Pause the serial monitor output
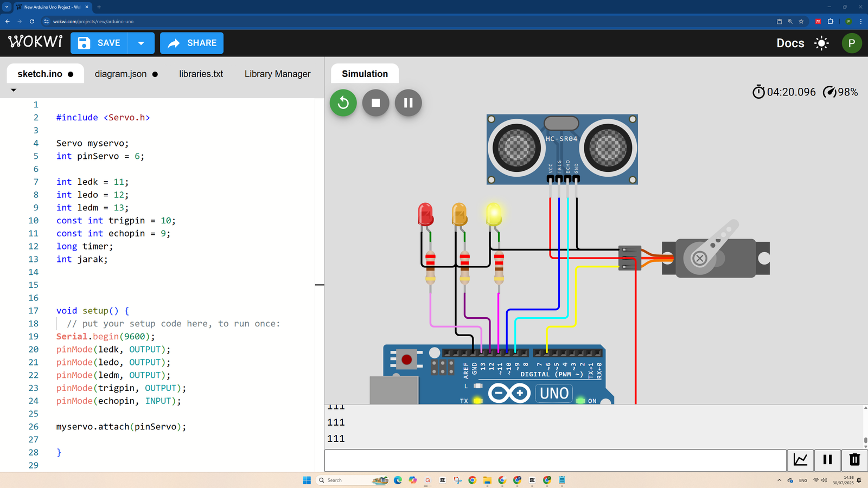 click(827, 460)
